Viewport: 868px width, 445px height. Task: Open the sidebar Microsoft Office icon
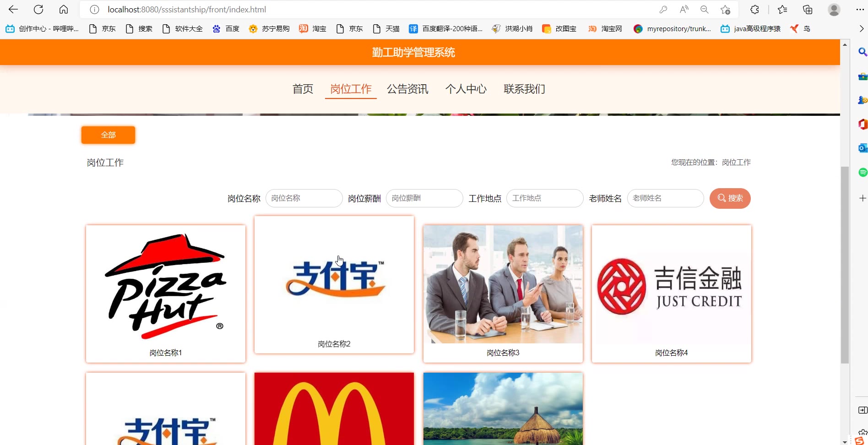point(863,124)
